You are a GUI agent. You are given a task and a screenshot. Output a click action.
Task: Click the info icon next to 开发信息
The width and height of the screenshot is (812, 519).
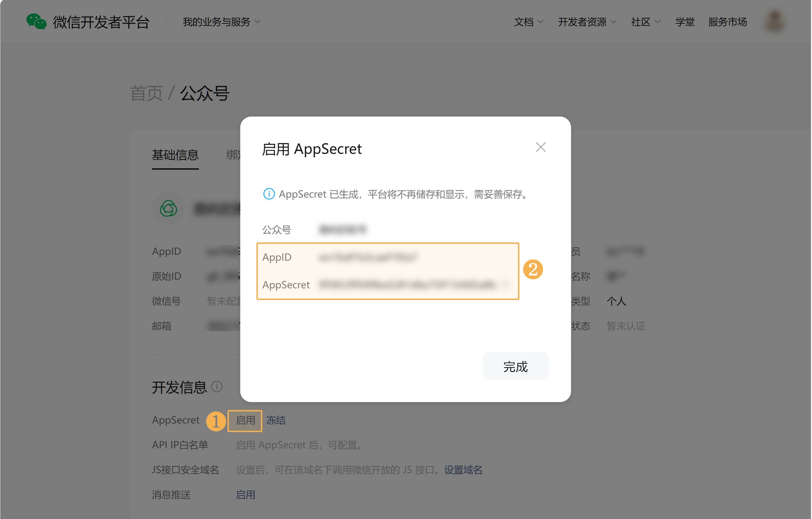click(217, 387)
